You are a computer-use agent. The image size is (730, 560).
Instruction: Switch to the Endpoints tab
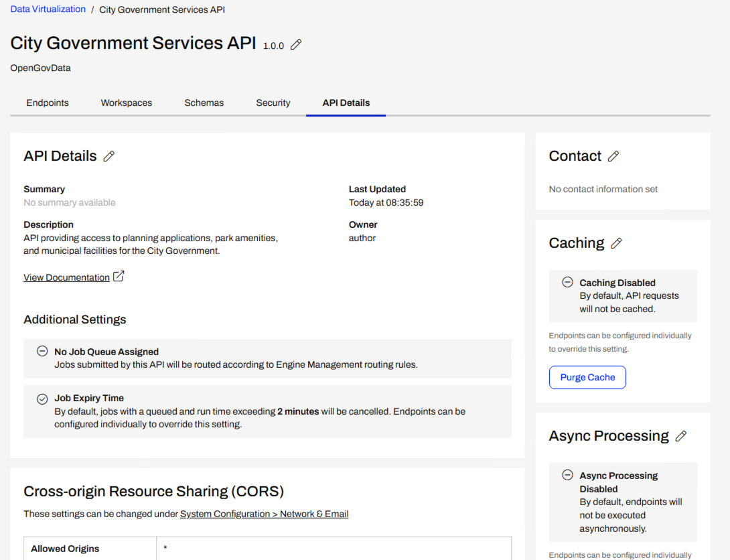48,103
